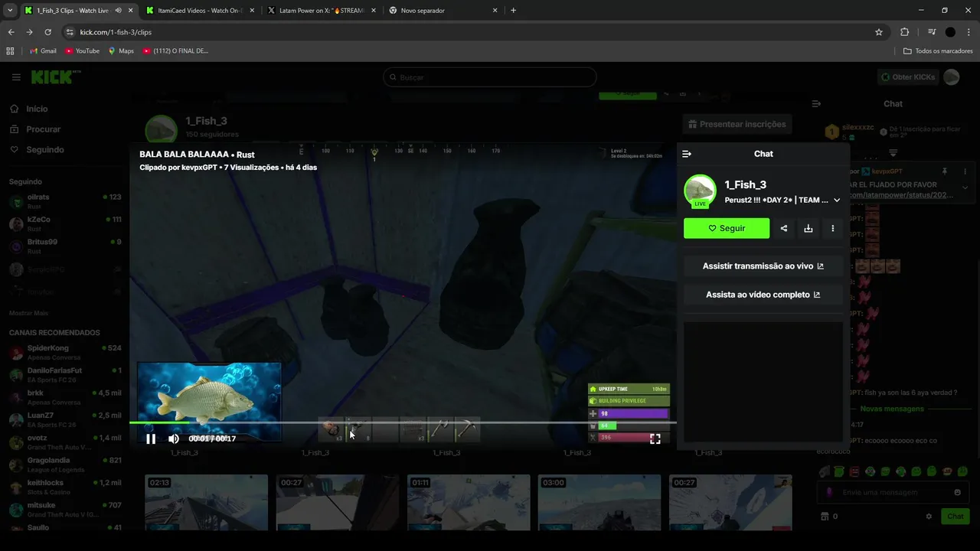Open the user profile avatar
The image size is (980, 551).
pos(952,77)
